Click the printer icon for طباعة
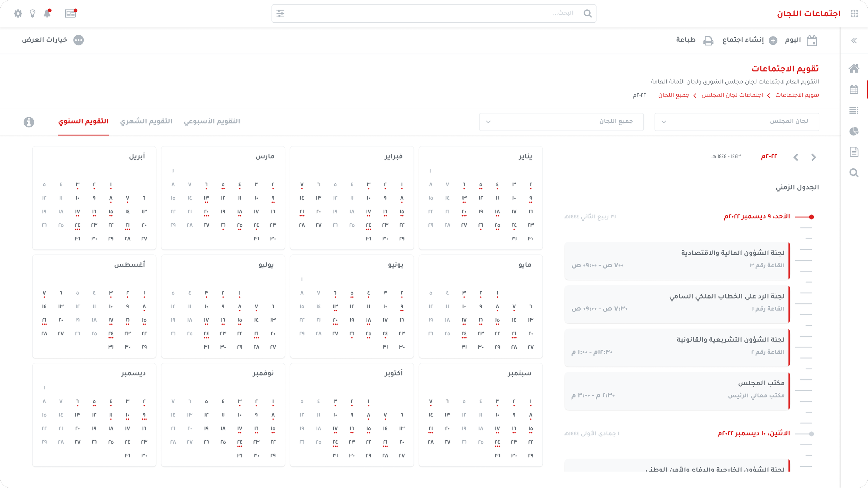The height and width of the screenshot is (488, 868). (x=708, y=41)
